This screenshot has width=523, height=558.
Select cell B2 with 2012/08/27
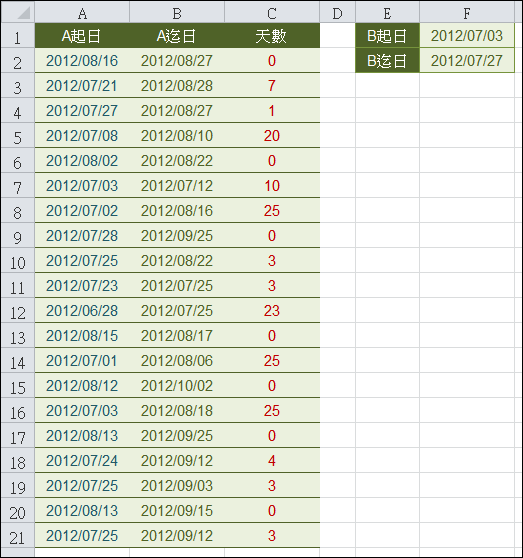click(x=177, y=60)
